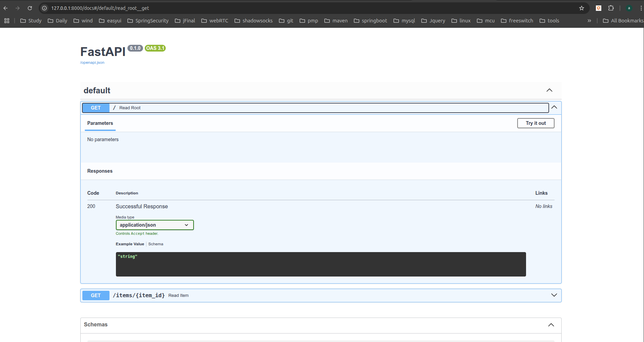Open the All Bookmarks folder
This screenshot has width=644, height=342.
pos(623,21)
